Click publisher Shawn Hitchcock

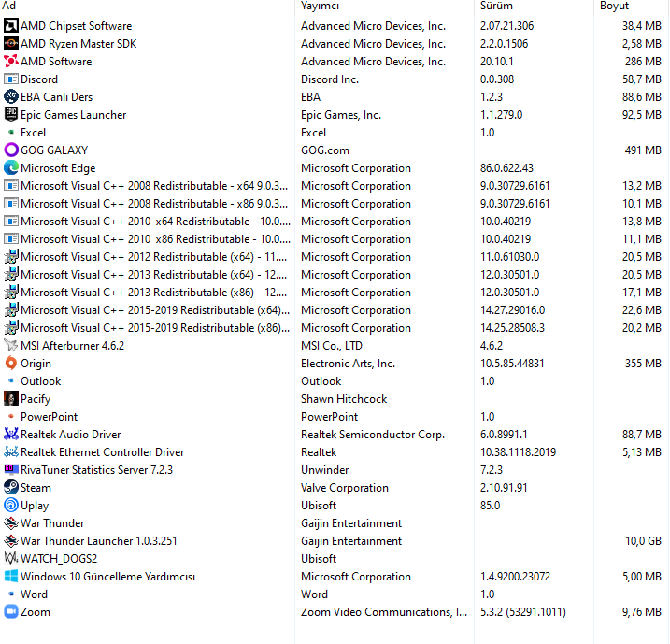344,399
